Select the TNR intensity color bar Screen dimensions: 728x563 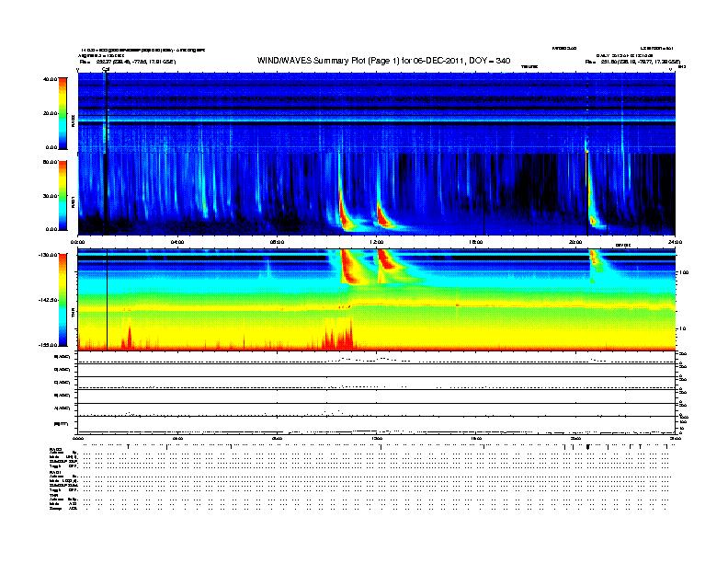[63, 300]
